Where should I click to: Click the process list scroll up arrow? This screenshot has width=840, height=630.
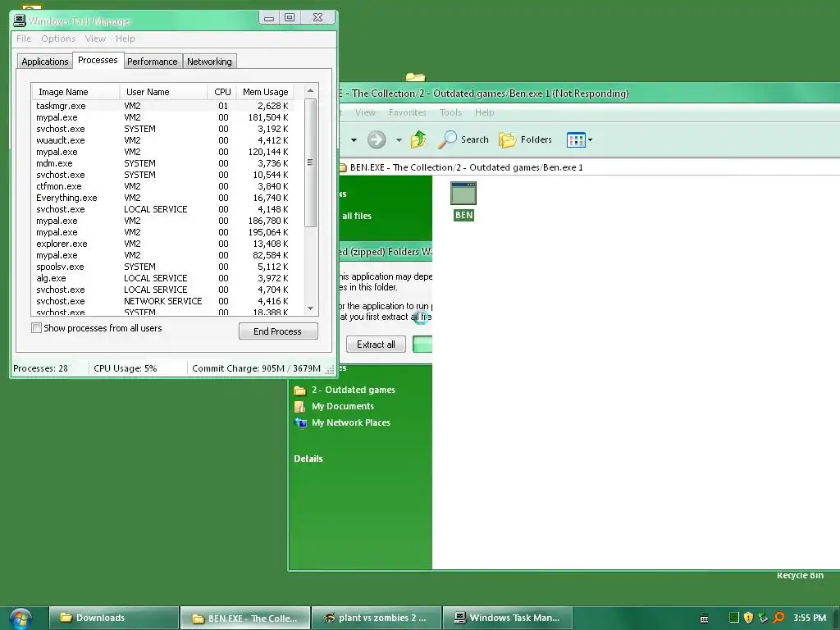(x=310, y=91)
